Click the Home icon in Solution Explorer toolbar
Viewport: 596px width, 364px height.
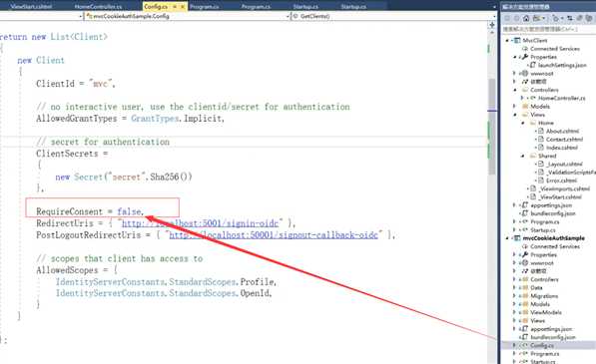point(526,18)
